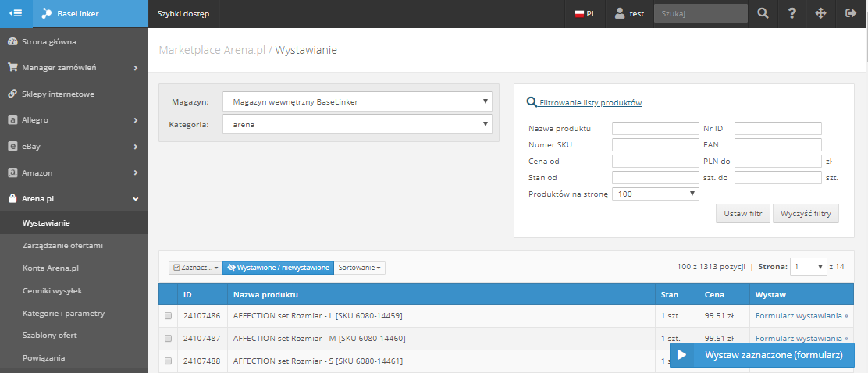
Task: Open the Zaznacz... dropdown
Action: click(195, 268)
